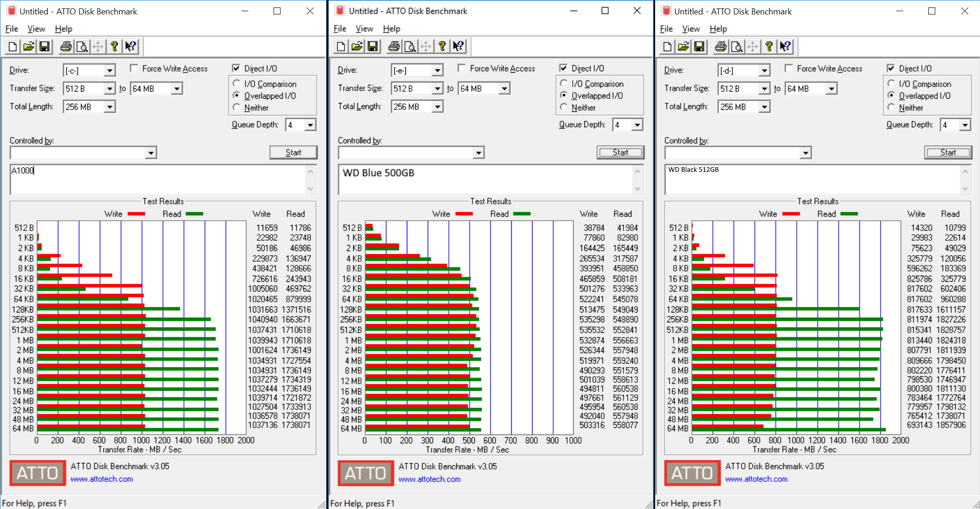Open the Help menu in WD Black window
This screenshot has width=980, height=509.
click(x=718, y=29)
